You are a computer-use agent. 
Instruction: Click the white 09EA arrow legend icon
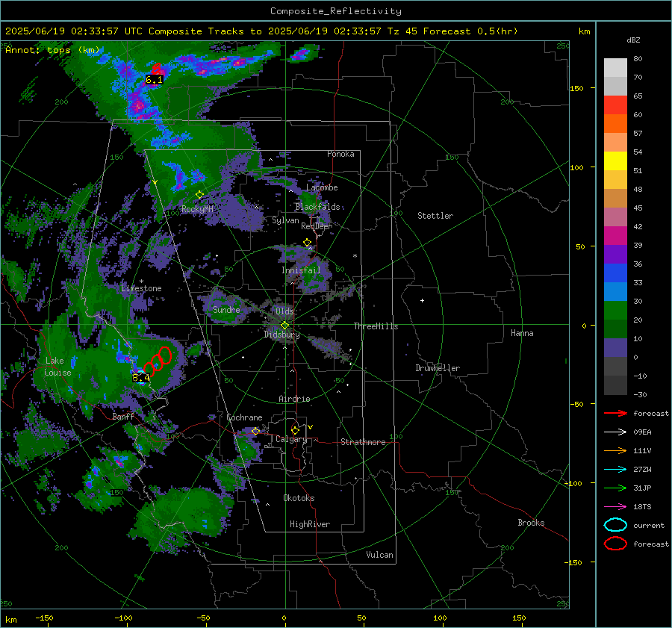[x=615, y=432]
